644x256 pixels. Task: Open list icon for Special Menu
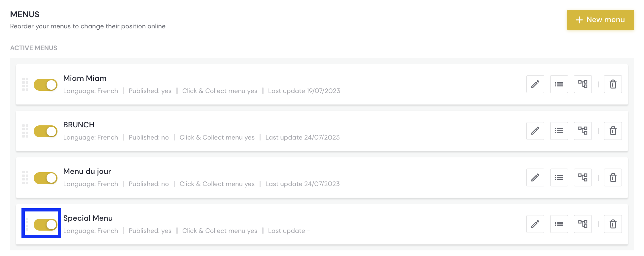559,224
